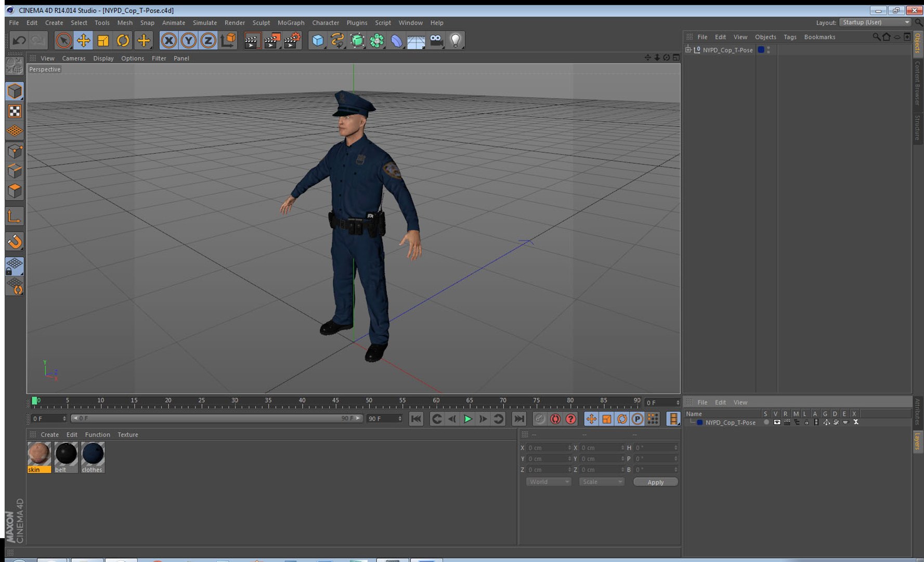
Task: Render the active view
Action: tap(252, 40)
